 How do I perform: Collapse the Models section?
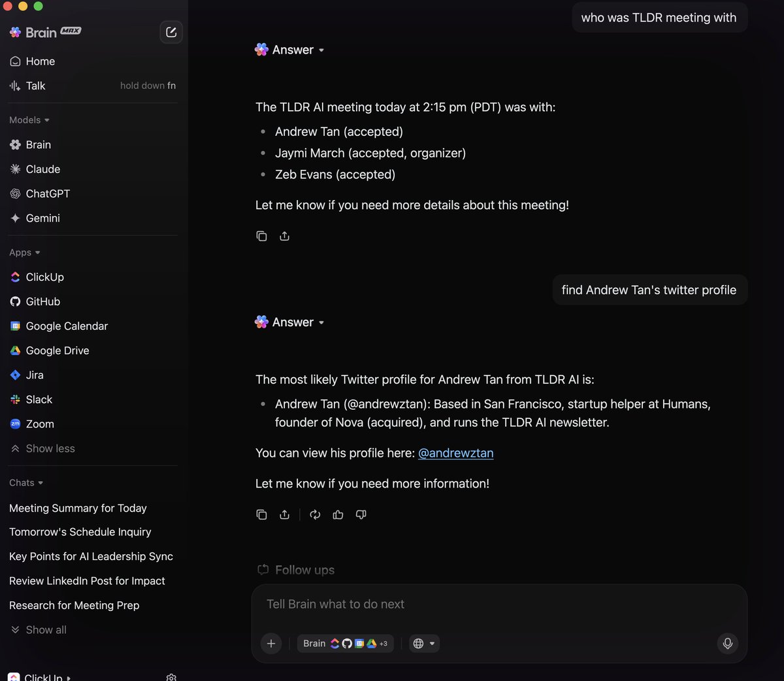coord(29,120)
